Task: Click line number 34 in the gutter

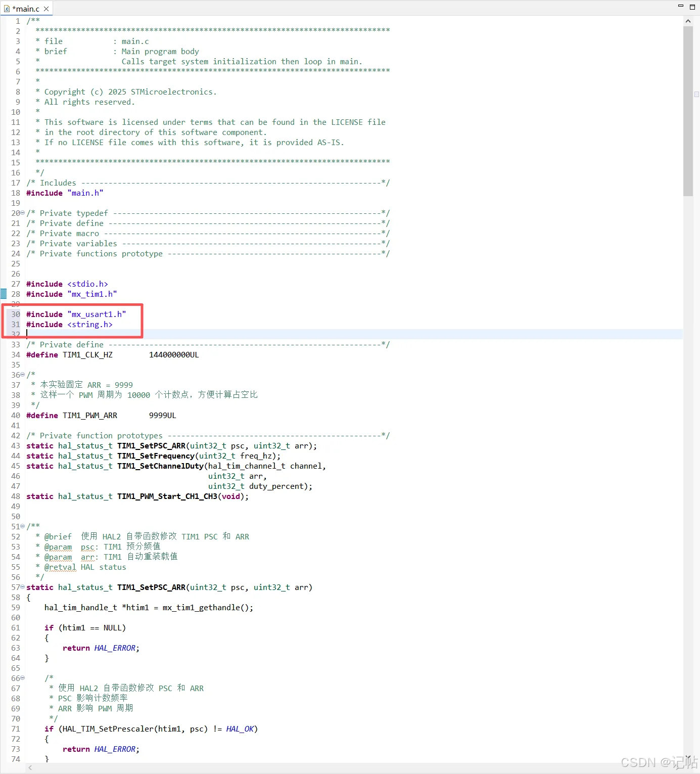Action: [x=16, y=354]
